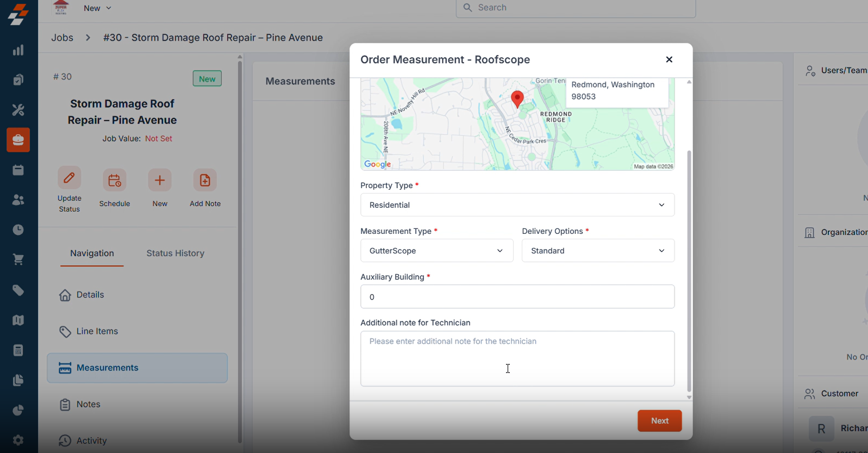The height and width of the screenshot is (453, 868).
Task: Select Line Items in navigation
Action: coord(97,331)
